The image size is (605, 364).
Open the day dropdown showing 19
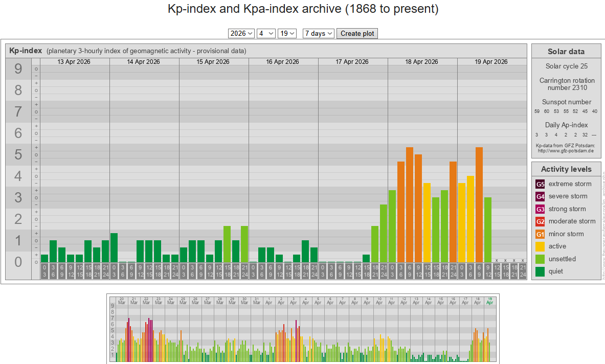click(x=287, y=33)
